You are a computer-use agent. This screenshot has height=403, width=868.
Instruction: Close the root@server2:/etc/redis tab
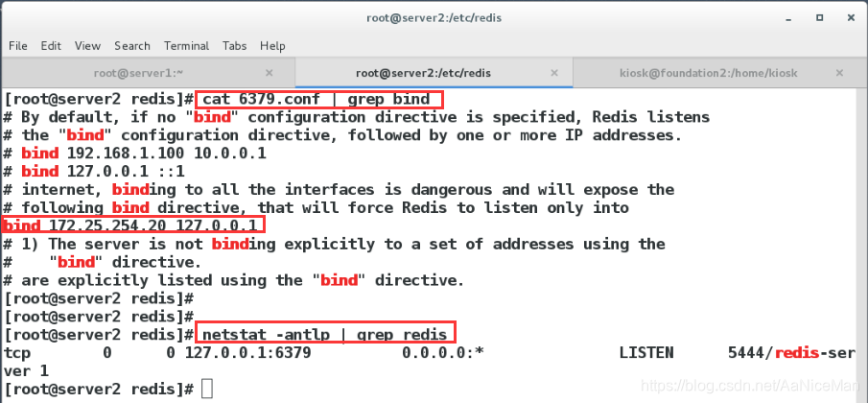click(554, 73)
